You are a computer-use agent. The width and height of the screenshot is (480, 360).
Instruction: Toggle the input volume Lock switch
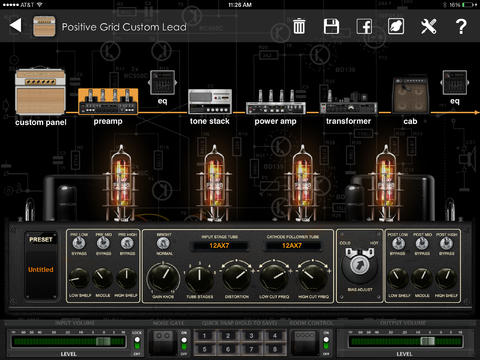coord(137,343)
